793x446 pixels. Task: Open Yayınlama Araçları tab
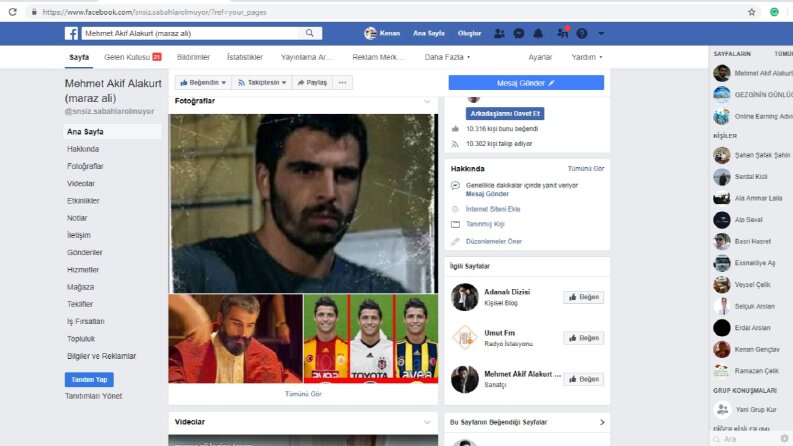tap(306, 57)
